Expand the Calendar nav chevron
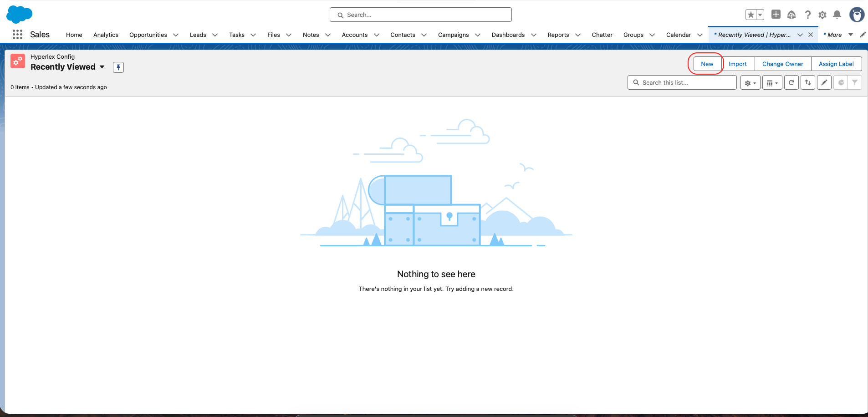Image resolution: width=868 pixels, height=417 pixels. [700, 35]
